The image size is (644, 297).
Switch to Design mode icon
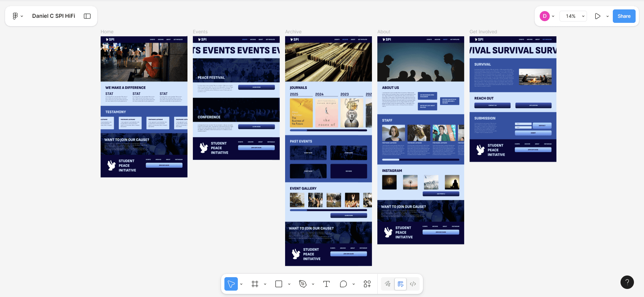click(400, 284)
